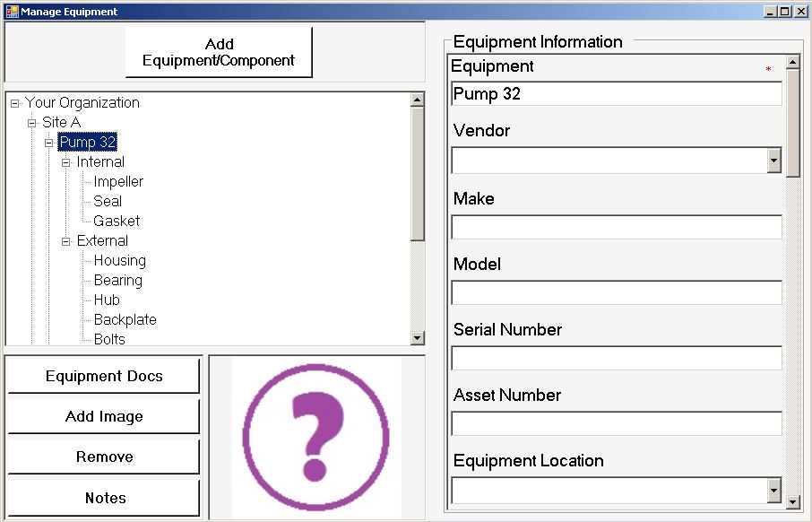Open Notes for the equipment

pos(104,499)
